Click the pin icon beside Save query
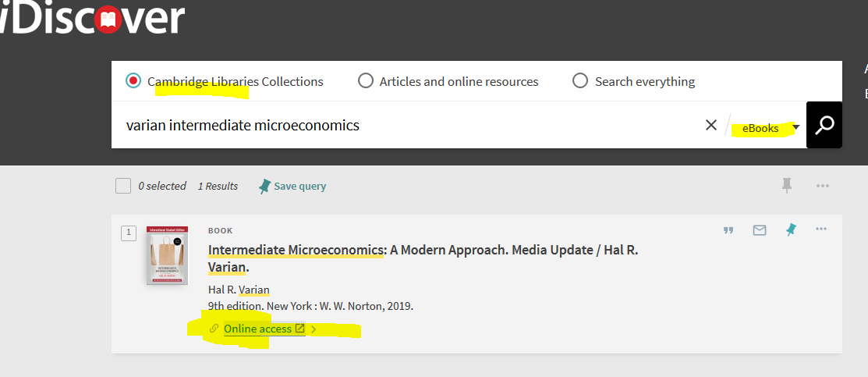Viewport: 868px width, 377px height. 264,187
